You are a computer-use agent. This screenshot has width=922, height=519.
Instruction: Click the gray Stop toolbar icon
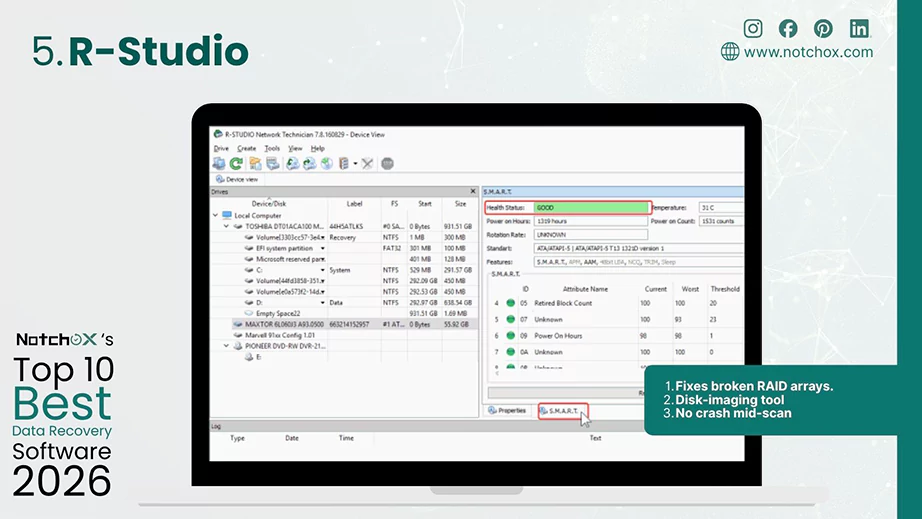[387, 163]
